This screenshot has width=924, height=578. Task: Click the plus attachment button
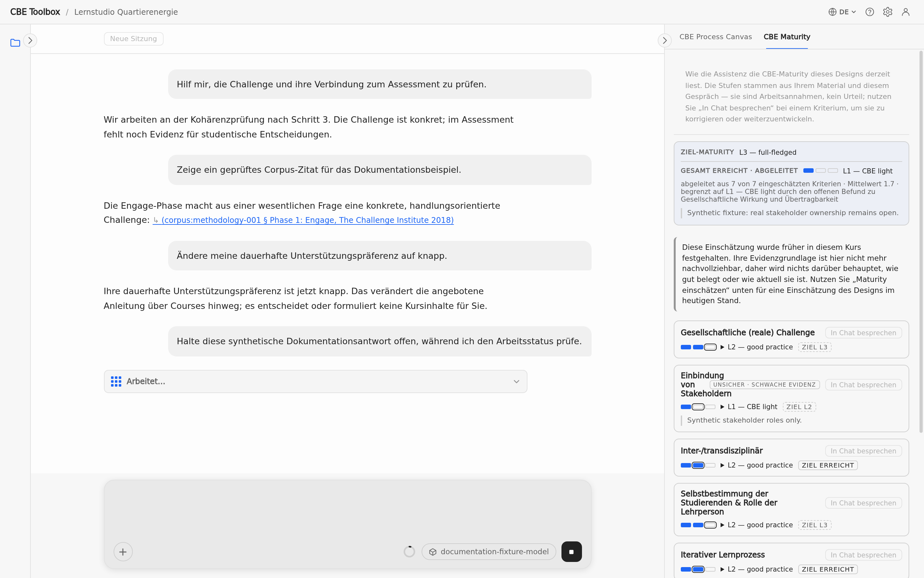(x=123, y=552)
